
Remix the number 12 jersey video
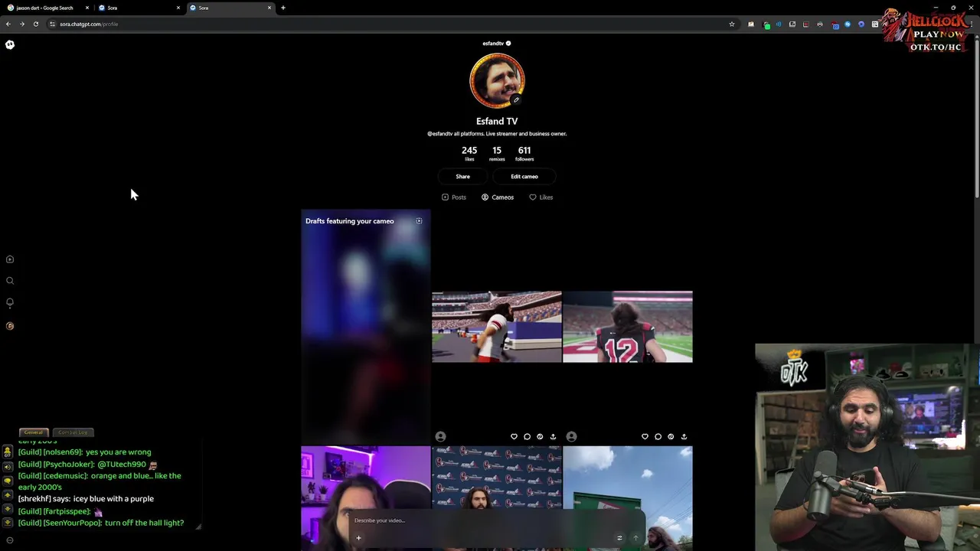[x=671, y=436]
